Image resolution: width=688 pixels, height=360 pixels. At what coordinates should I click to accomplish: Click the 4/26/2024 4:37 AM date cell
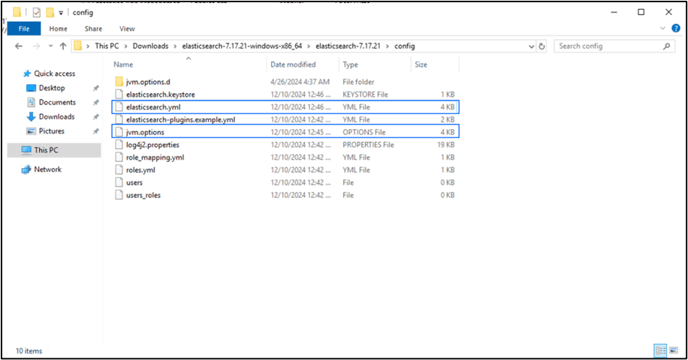pos(300,82)
